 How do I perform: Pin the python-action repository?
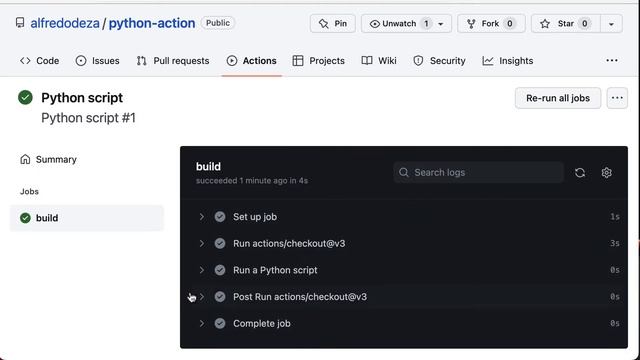(333, 24)
